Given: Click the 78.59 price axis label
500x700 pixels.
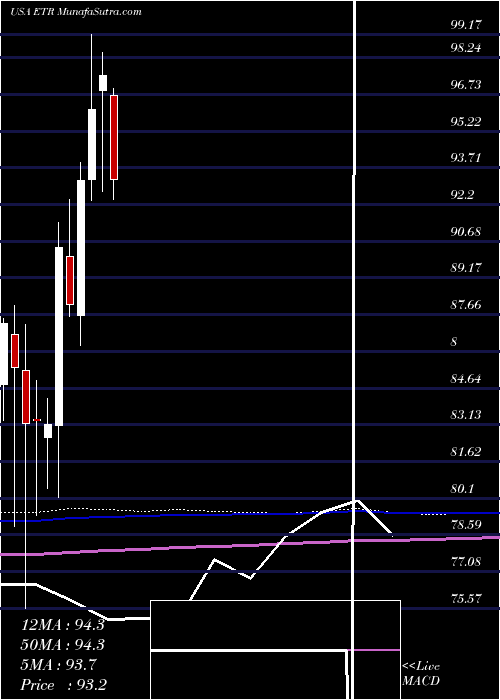Looking at the screenshot, I should pyautogui.click(x=466, y=525).
